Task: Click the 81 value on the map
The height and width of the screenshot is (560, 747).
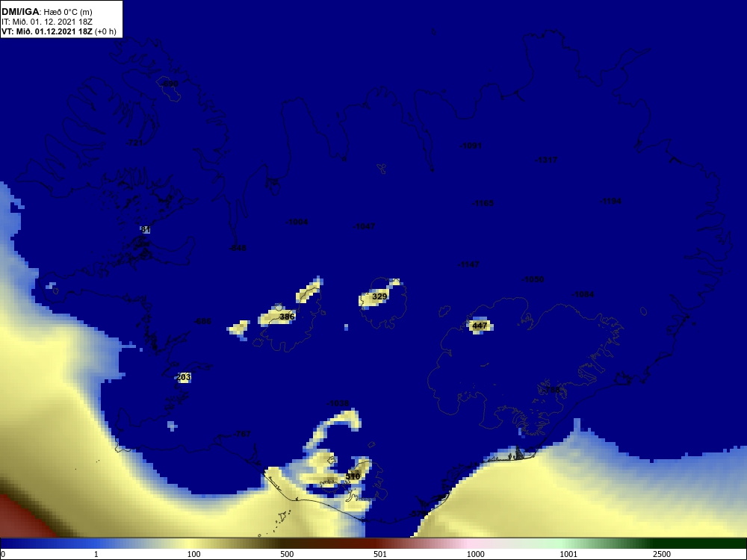Action: 146,229
